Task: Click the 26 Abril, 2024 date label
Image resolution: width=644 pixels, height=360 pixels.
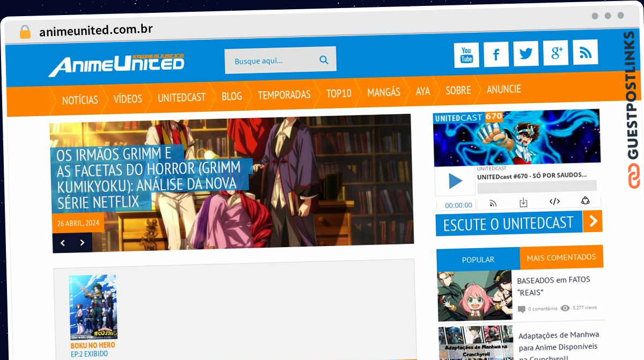Action: (x=78, y=224)
